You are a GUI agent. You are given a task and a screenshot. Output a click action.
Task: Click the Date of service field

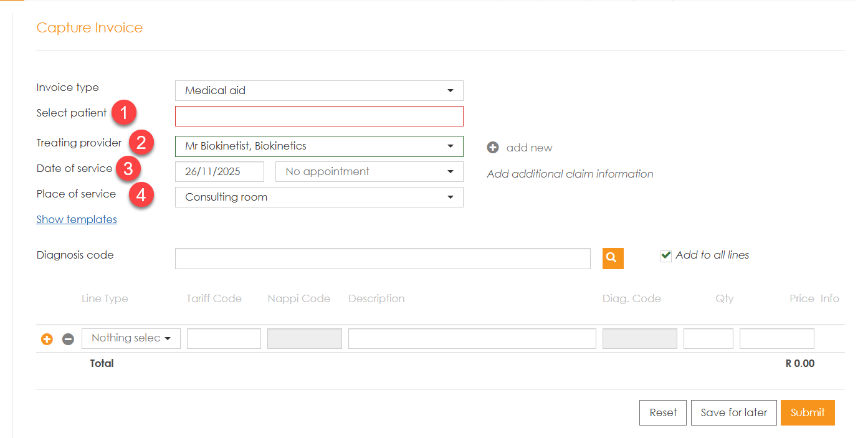tap(219, 172)
